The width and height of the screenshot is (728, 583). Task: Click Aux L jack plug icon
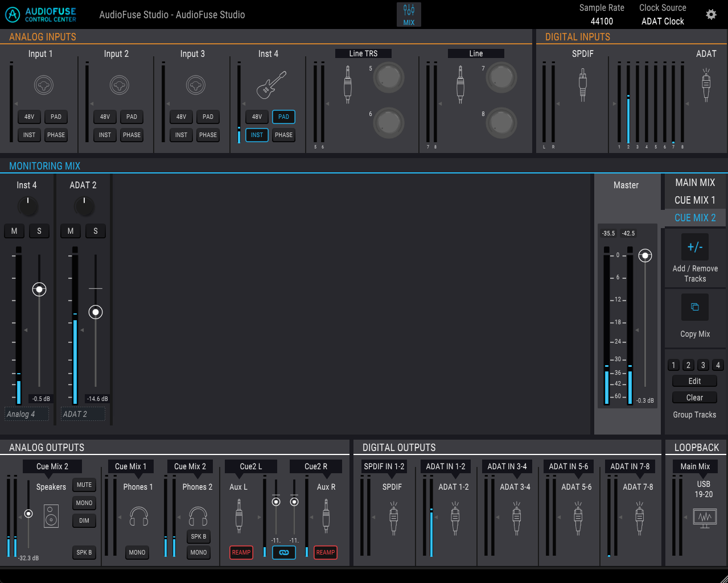239,515
